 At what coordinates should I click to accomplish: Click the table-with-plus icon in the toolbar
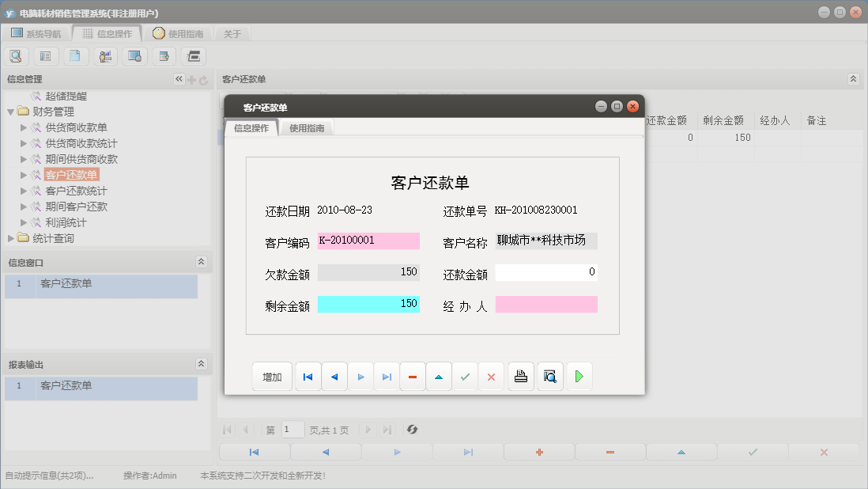[164, 55]
